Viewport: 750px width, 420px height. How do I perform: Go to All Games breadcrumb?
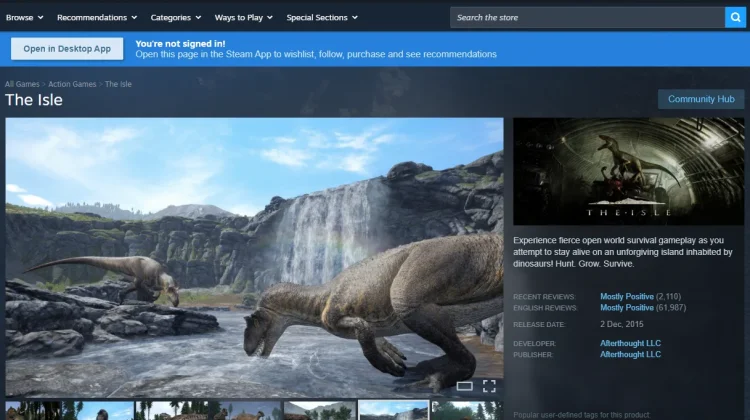point(22,84)
